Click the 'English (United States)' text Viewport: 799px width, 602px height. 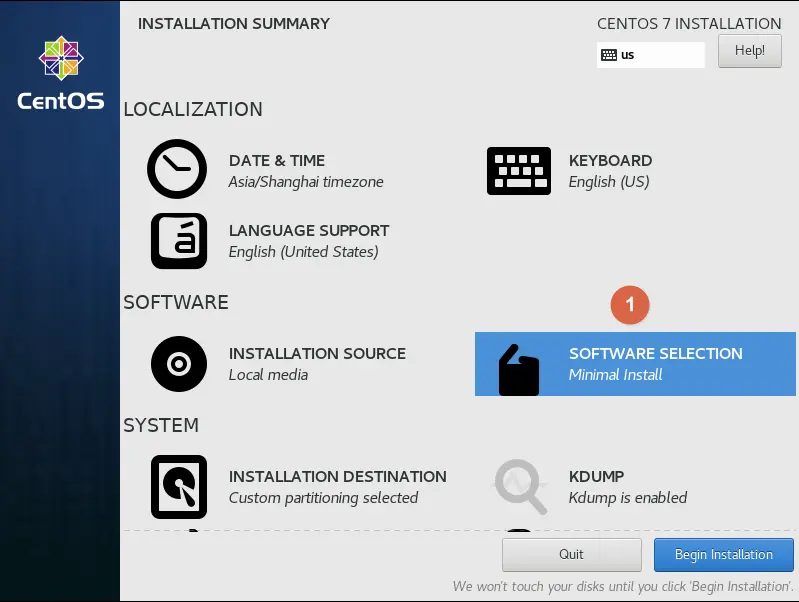[303, 252]
